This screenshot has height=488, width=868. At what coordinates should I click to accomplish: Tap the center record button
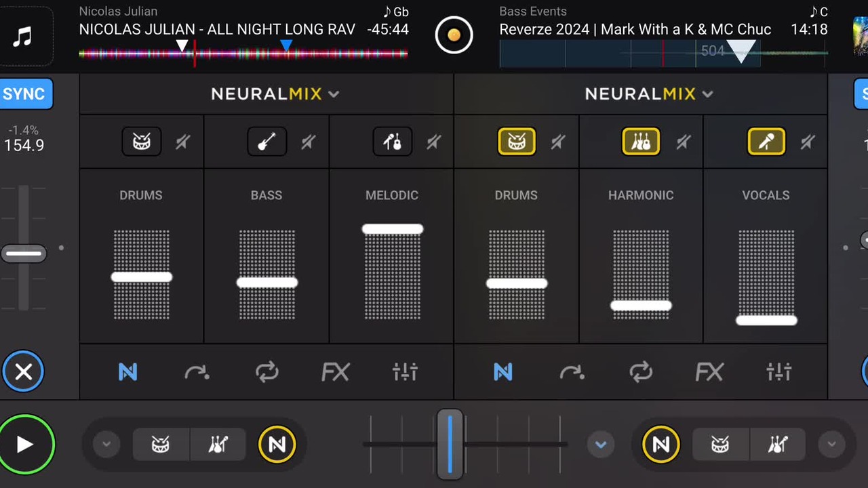(x=454, y=35)
